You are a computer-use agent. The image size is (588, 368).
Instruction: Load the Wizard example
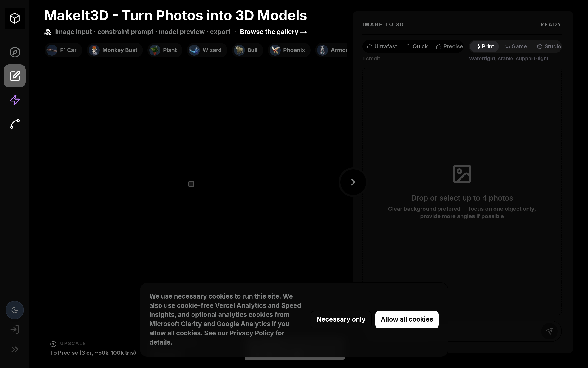pyautogui.click(x=207, y=50)
